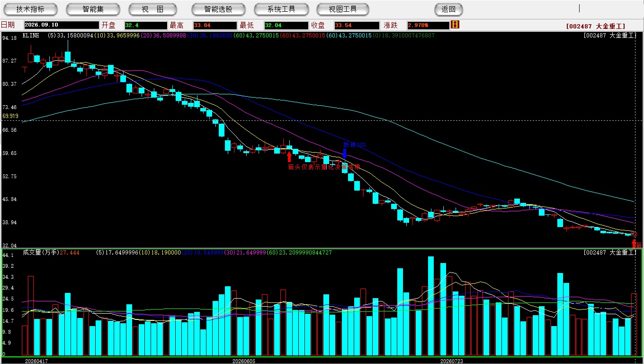The image size is (644, 364).
Task: Click the 开盘 value 32.4
Action: point(146,25)
